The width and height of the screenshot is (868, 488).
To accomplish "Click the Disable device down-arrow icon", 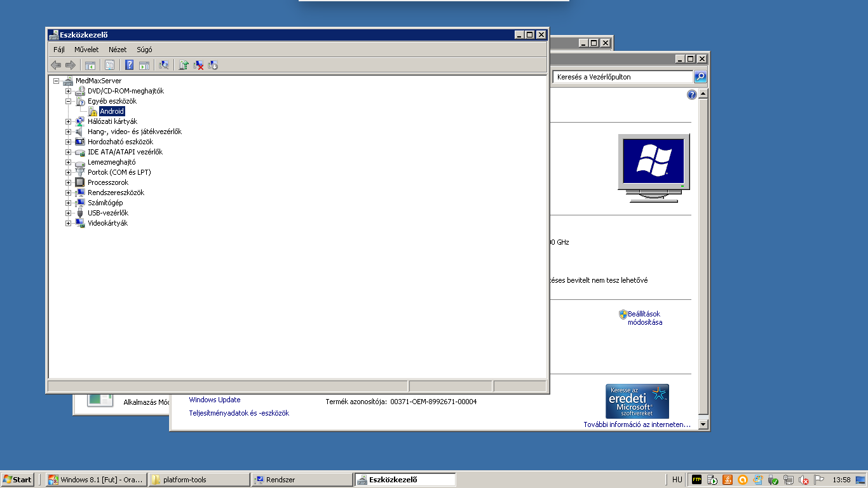I will (213, 65).
